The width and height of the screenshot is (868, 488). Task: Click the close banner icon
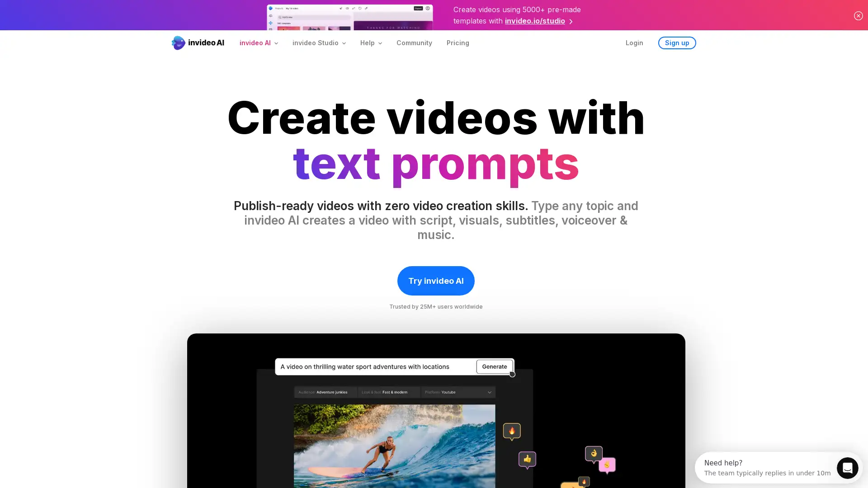(858, 15)
